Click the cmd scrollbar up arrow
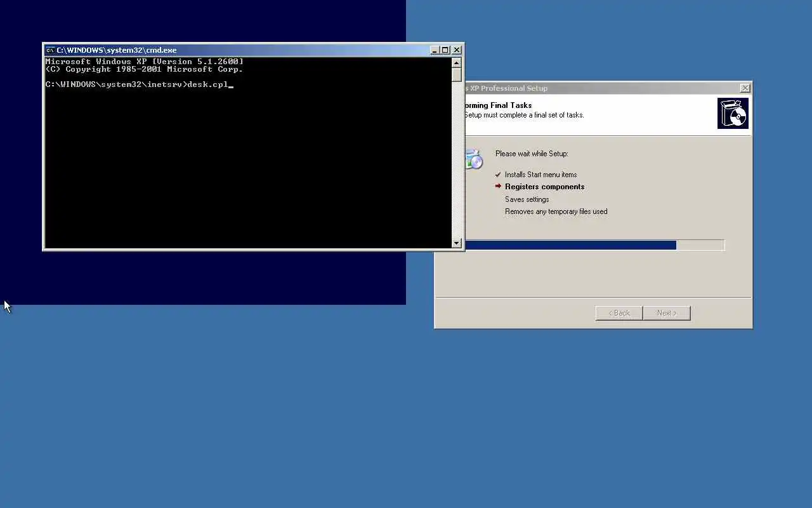 [x=457, y=62]
